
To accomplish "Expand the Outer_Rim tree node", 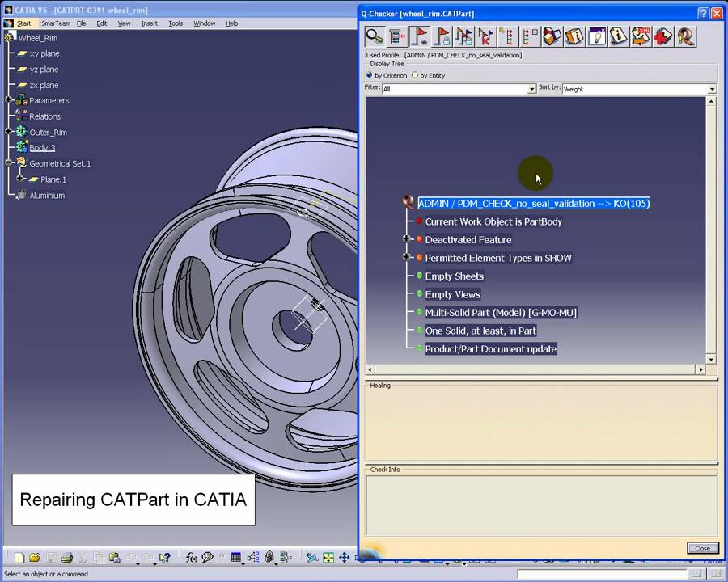I will [8, 131].
